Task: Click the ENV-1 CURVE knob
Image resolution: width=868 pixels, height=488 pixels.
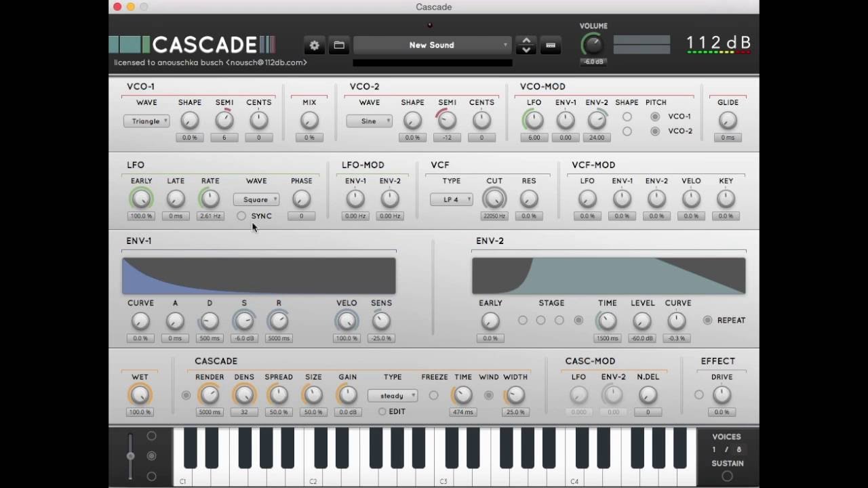Action: tap(140, 321)
